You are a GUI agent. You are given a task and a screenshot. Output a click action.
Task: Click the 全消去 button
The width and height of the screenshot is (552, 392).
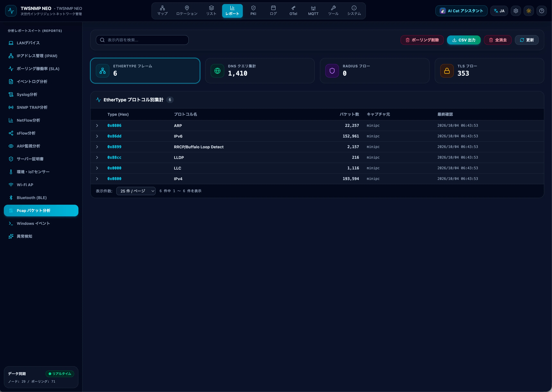[498, 40]
